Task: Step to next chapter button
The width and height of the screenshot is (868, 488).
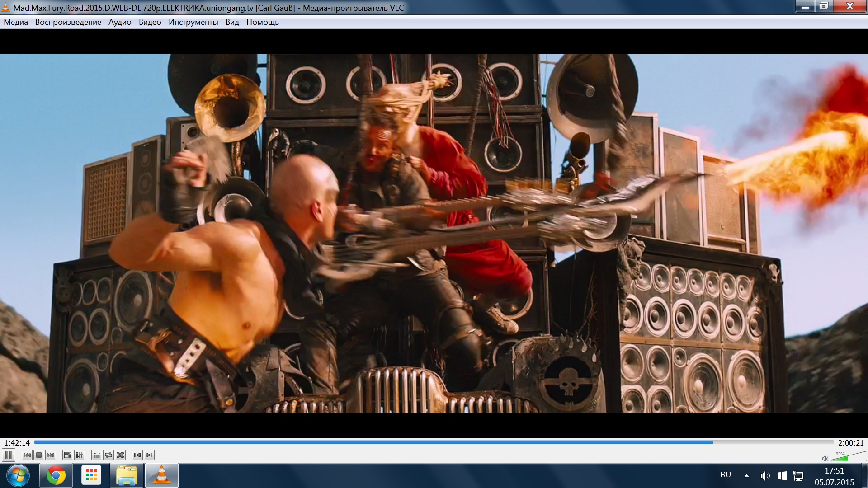Action: click(149, 455)
